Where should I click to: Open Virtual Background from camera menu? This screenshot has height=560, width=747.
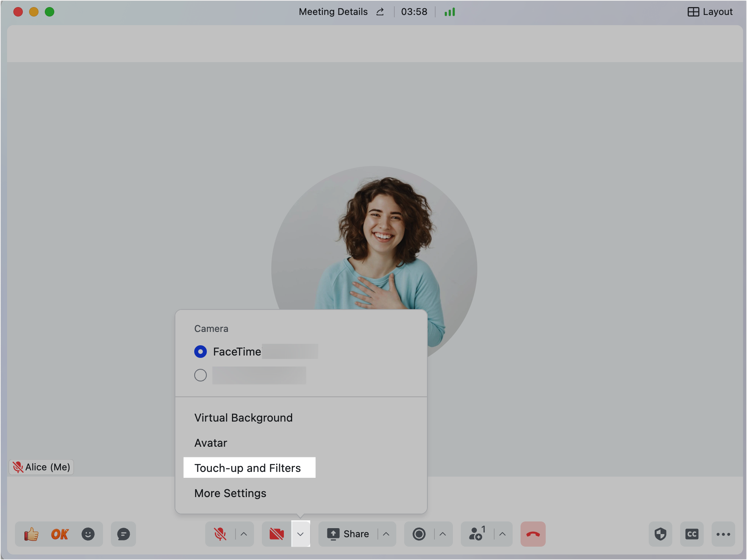tap(243, 418)
